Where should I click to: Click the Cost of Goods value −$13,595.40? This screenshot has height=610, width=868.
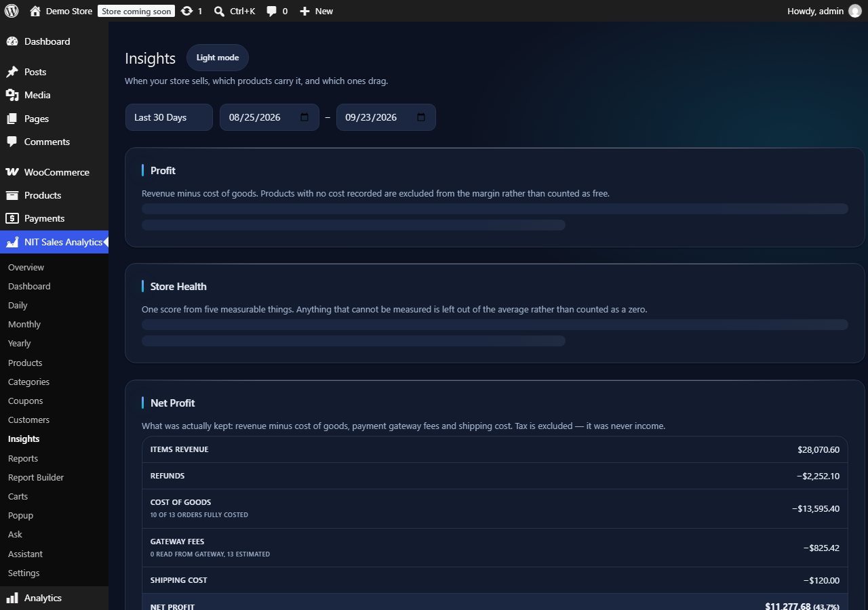(x=816, y=508)
